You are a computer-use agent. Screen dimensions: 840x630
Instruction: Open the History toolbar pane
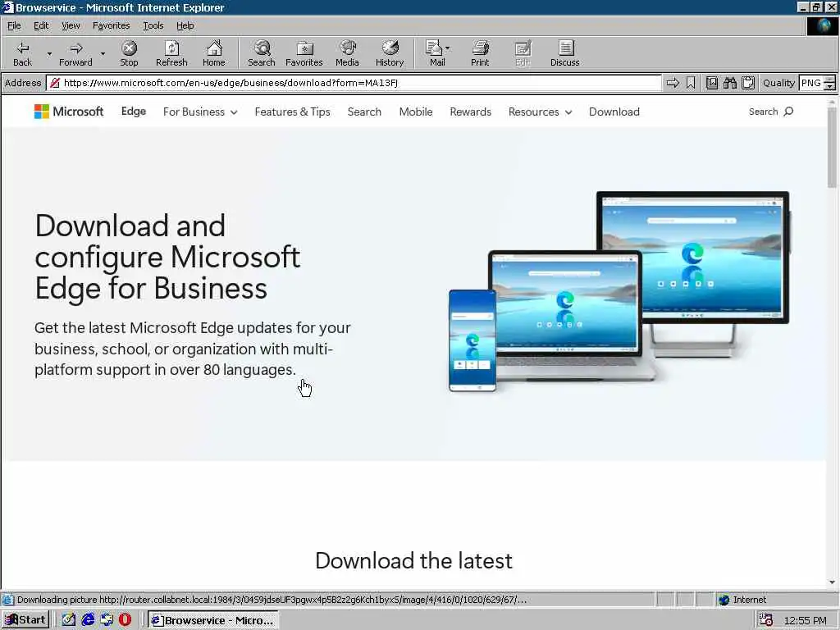390,53
